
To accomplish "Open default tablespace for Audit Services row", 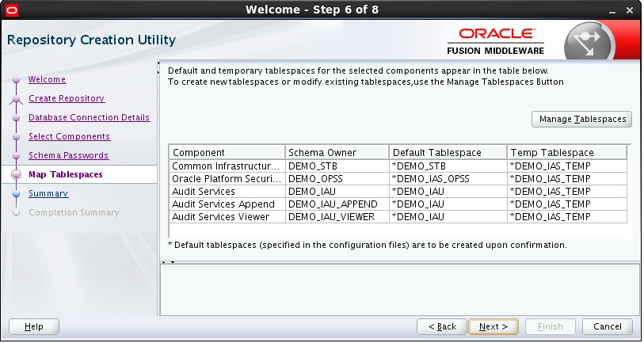I will [x=448, y=192].
